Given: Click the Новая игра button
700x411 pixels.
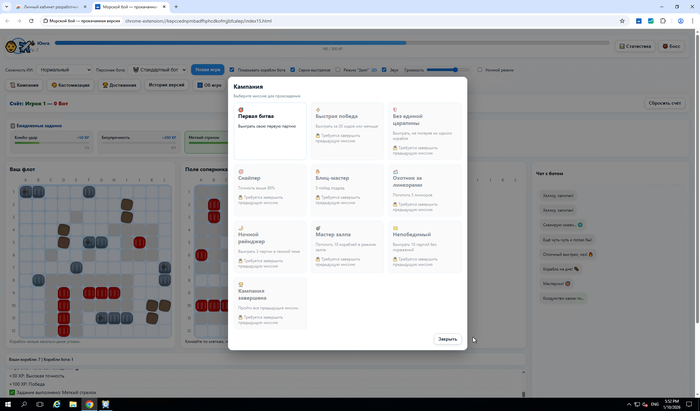Looking at the screenshot, I should click(x=208, y=70).
